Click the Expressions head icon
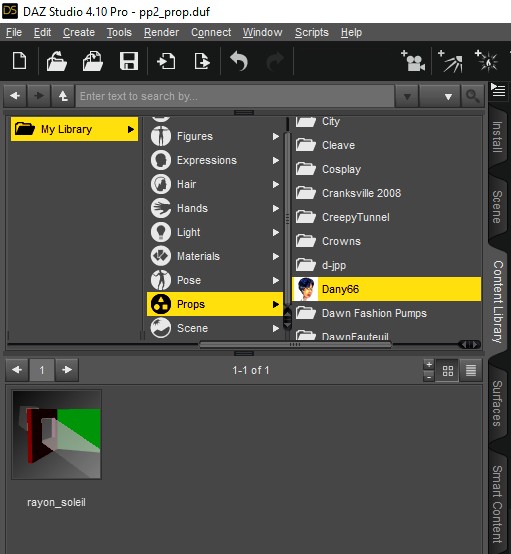511x554 pixels. 161,160
